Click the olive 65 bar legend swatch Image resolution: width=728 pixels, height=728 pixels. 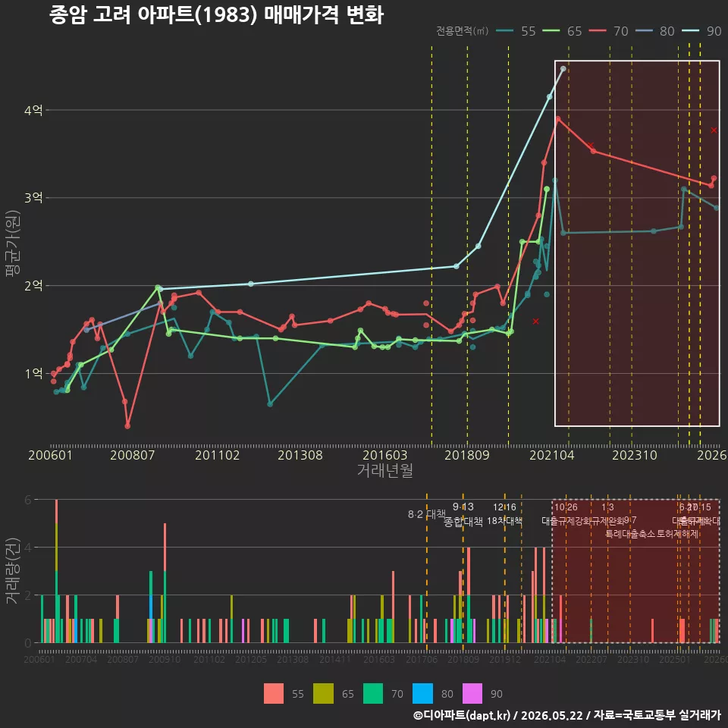tap(323, 694)
